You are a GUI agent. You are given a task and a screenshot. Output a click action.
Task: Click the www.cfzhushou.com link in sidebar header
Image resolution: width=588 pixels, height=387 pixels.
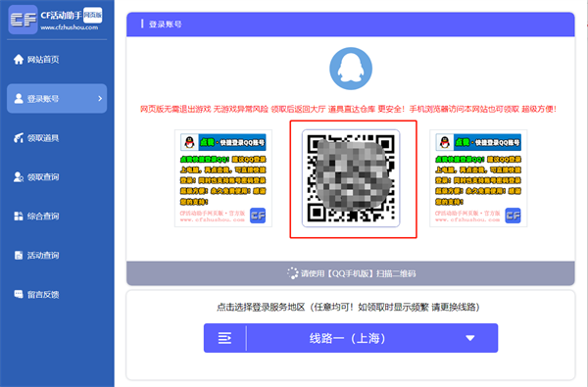[69, 27]
